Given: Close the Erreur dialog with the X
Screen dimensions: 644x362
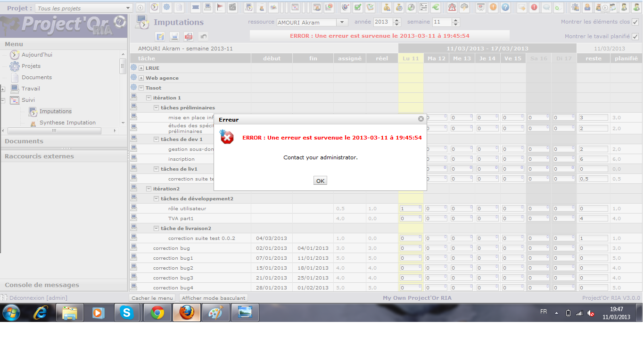Looking at the screenshot, I should coord(421,119).
